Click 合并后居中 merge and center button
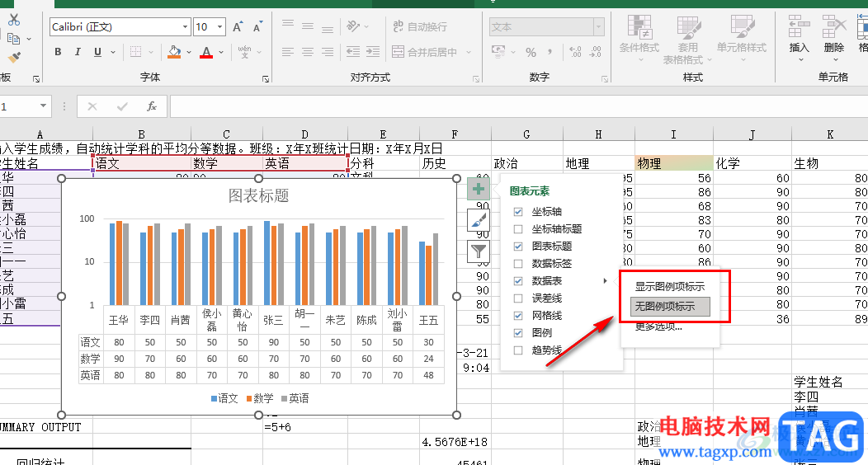 [425, 52]
